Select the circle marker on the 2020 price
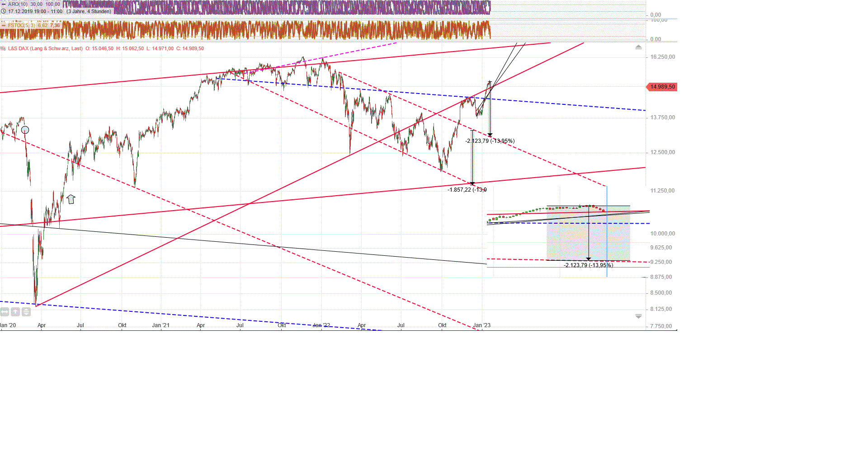Screen dimensions: 868x470 point(25,130)
